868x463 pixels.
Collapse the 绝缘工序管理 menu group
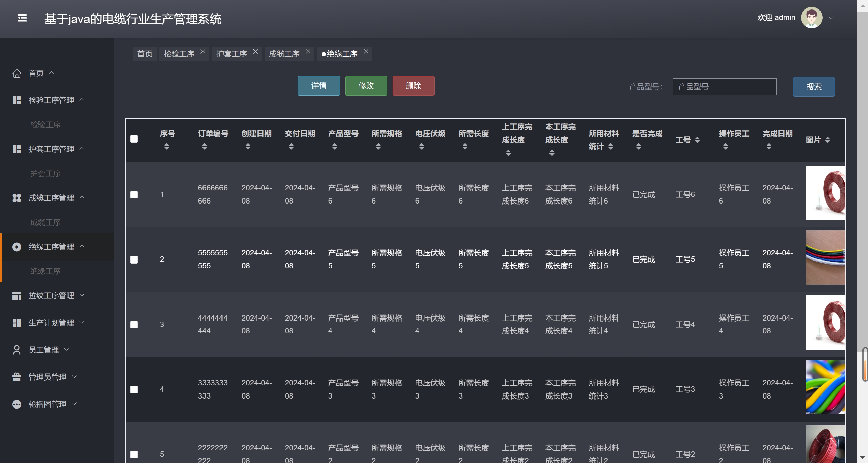82,246
